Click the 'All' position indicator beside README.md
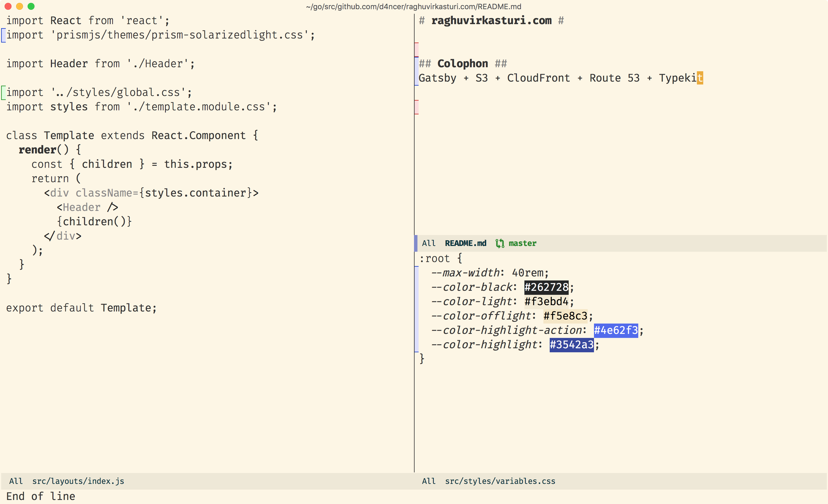The height and width of the screenshot is (504, 828). pyautogui.click(x=428, y=243)
